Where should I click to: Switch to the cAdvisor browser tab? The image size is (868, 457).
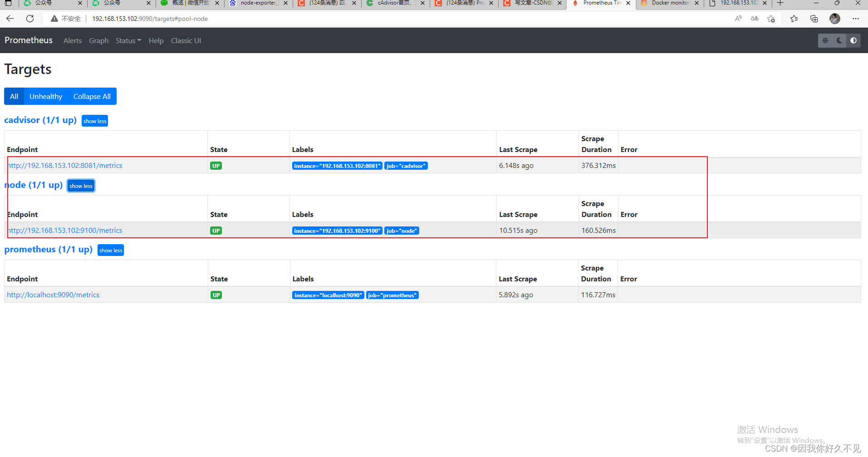396,3
